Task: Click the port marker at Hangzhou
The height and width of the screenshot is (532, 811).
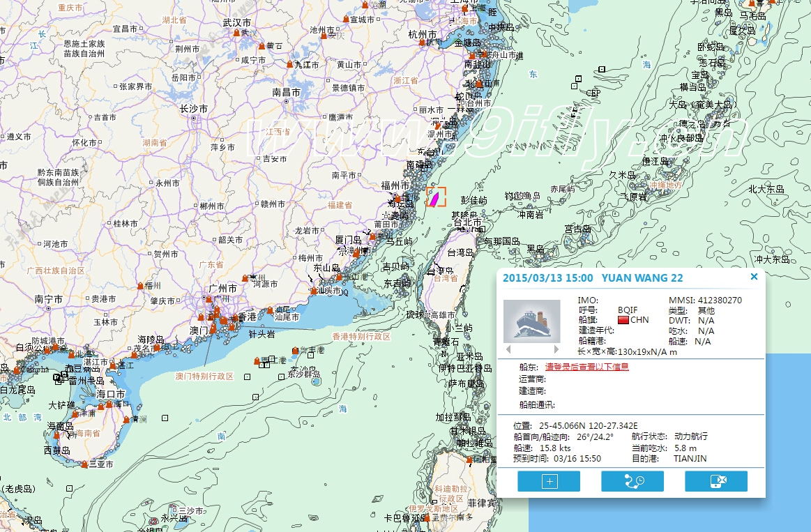Action: pyautogui.click(x=422, y=43)
